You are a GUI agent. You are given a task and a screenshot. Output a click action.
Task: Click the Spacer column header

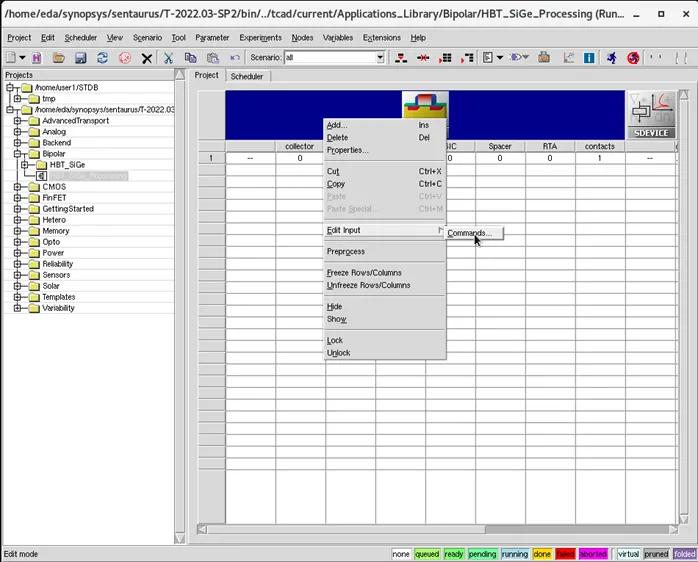[x=500, y=147]
